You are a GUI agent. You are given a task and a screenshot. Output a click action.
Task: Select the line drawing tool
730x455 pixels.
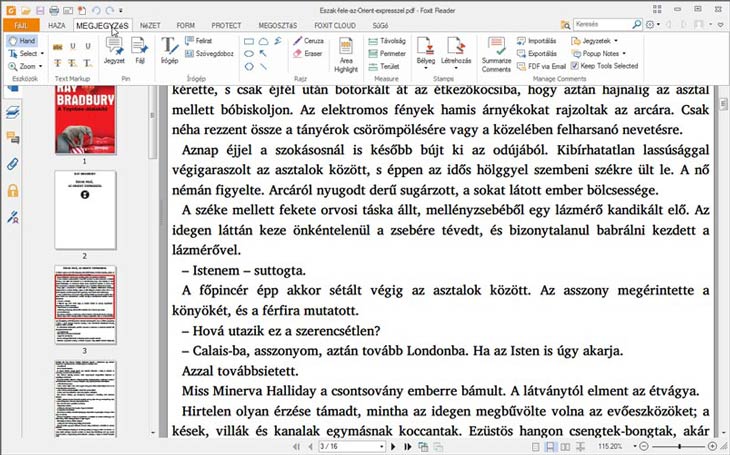[x=264, y=67]
